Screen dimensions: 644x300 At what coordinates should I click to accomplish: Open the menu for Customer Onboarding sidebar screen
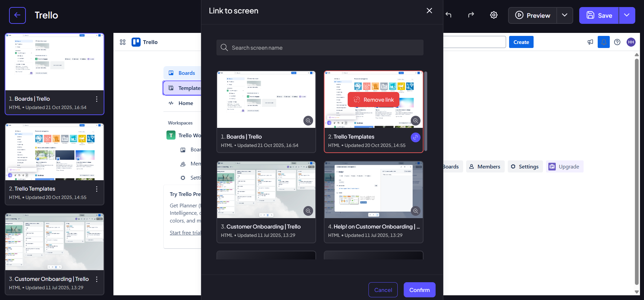(97, 279)
